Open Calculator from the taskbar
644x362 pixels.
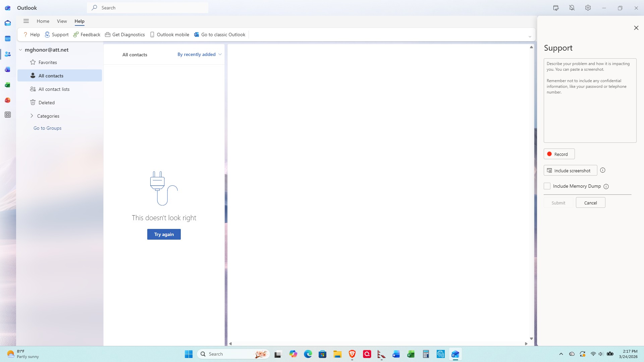pyautogui.click(x=426, y=354)
